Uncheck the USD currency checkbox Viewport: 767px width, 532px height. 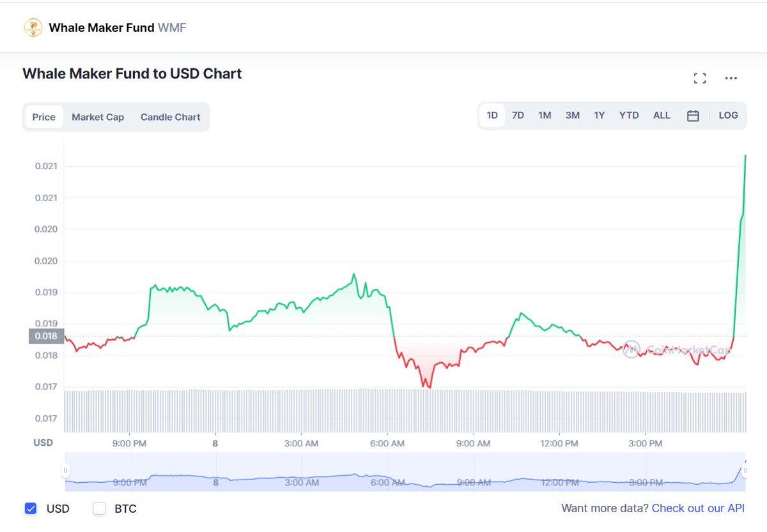[31, 508]
